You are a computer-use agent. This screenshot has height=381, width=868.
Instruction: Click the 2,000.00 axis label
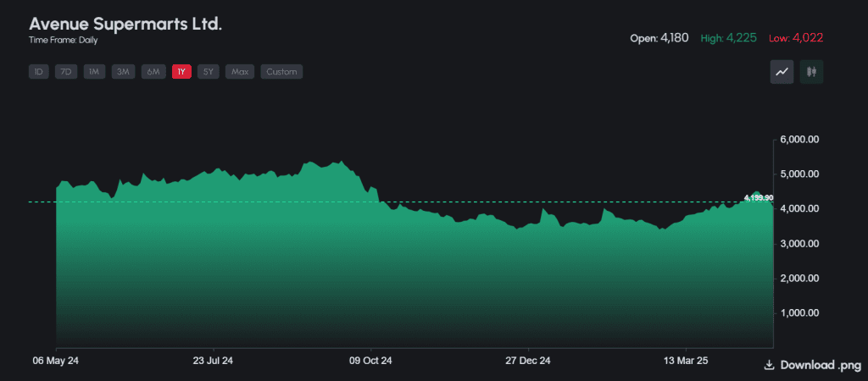(798, 279)
